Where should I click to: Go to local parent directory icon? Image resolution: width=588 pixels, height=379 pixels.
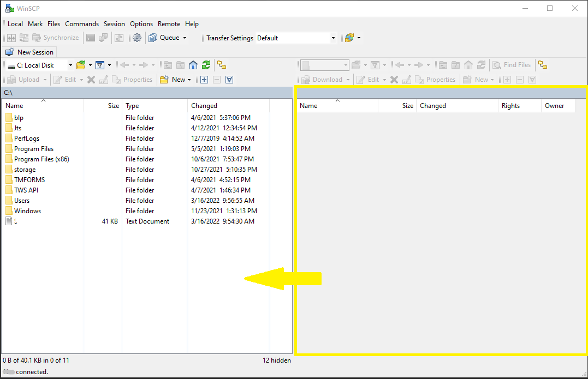[168, 65]
